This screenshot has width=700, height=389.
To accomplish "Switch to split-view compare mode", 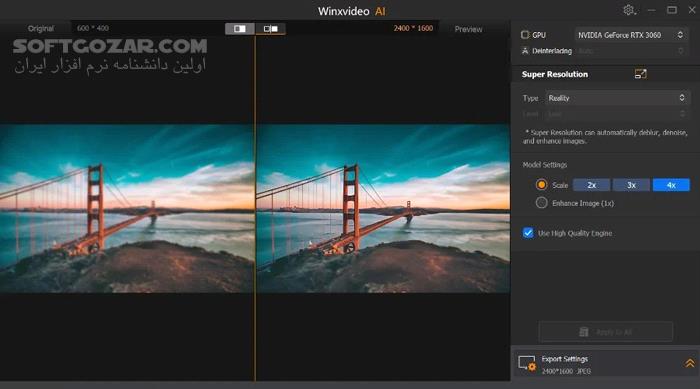I will 271,29.
